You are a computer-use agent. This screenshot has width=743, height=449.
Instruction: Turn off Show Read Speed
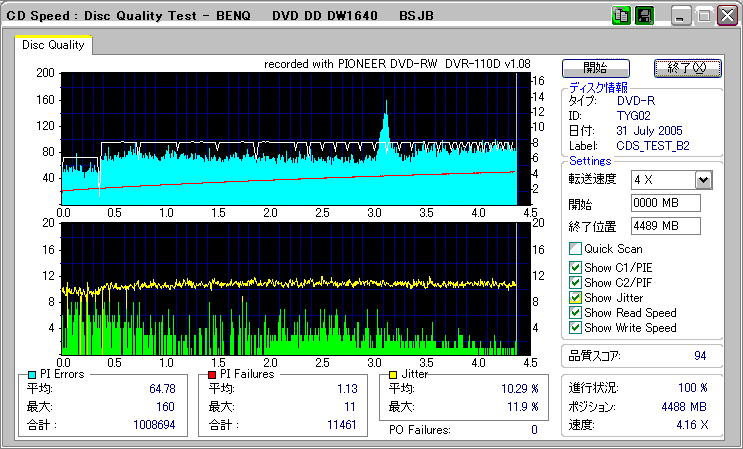point(575,313)
